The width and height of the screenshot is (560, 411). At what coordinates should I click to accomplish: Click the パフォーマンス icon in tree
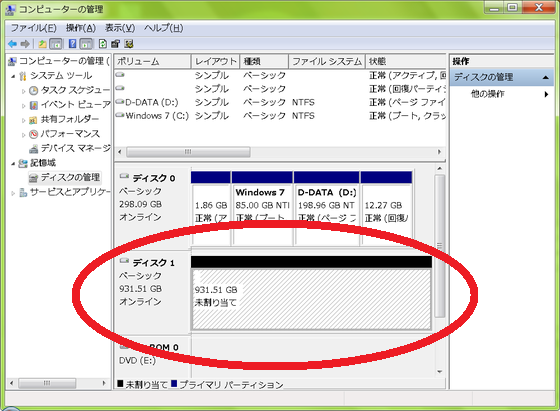[x=33, y=134]
